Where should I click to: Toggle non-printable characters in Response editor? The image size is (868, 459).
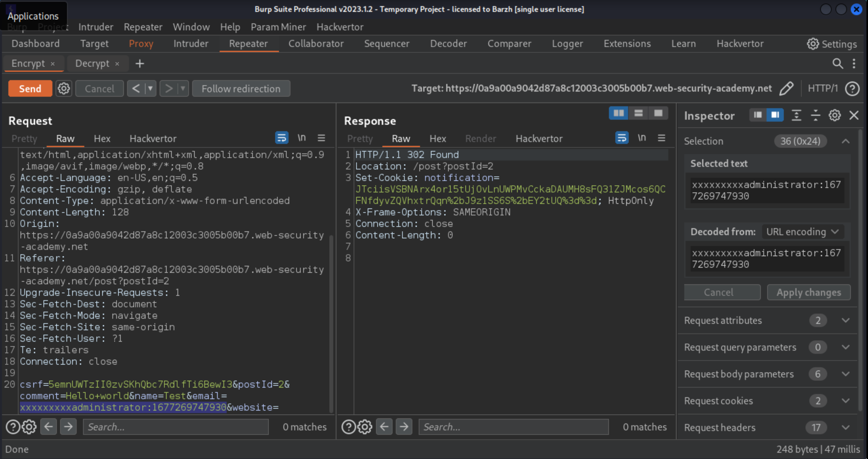pyautogui.click(x=642, y=138)
